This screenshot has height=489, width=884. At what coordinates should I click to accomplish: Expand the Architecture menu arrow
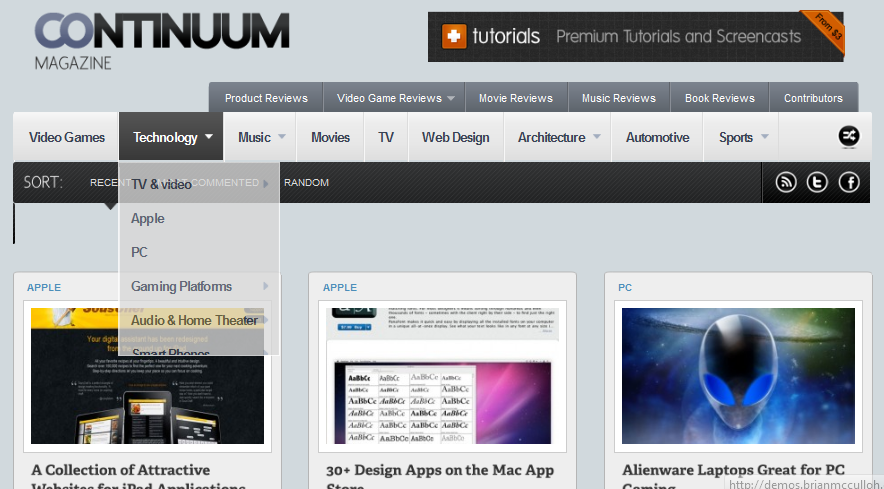click(x=596, y=136)
